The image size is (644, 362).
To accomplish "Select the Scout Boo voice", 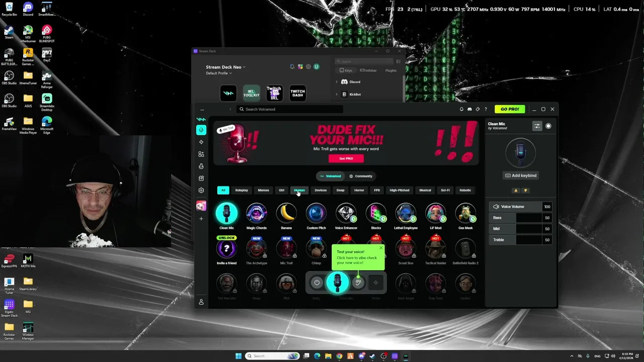I will pyautogui.click(x=406, y=248).
